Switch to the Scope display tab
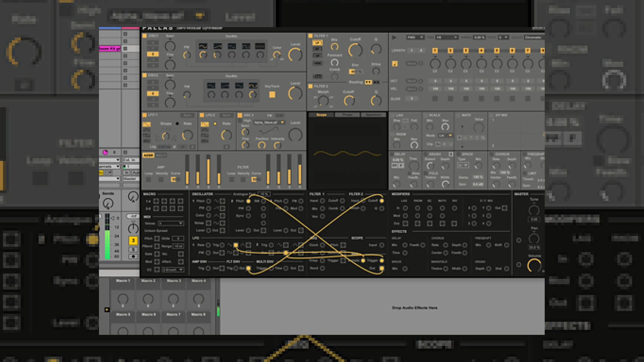Image resolution: width=644 pixels, height=362 pixels. (321, 115)
